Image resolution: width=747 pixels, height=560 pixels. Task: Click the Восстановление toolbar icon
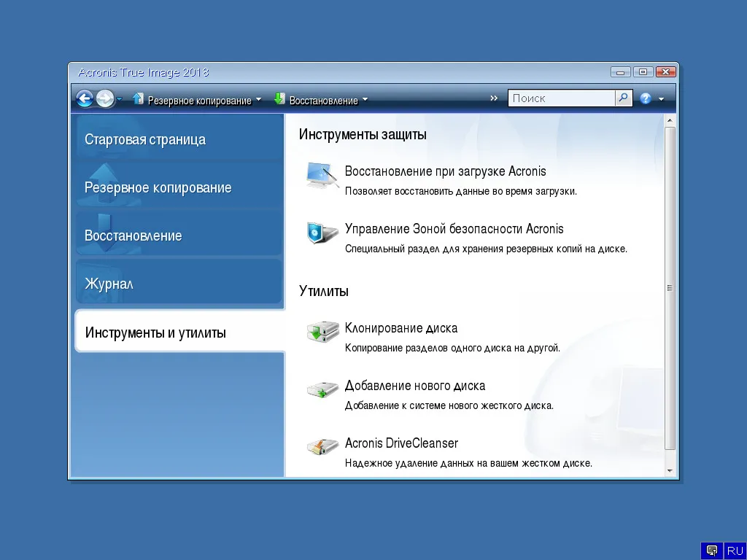[x=279, y=98]
